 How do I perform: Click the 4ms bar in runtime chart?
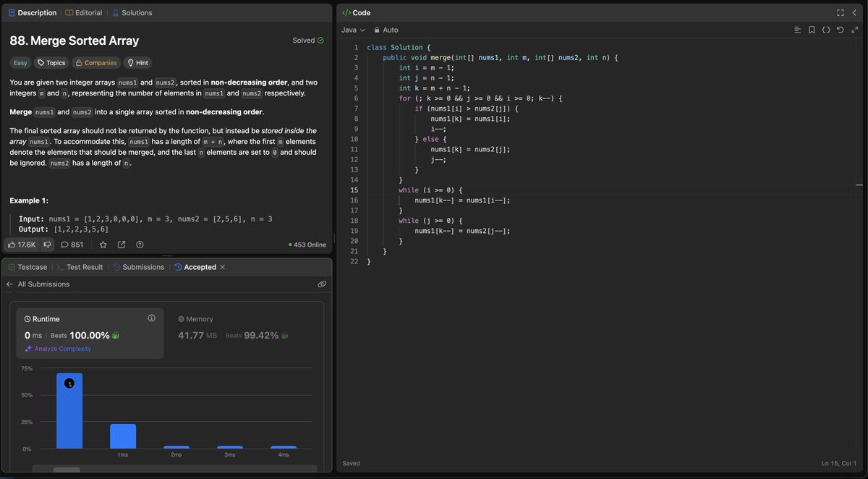284,447
